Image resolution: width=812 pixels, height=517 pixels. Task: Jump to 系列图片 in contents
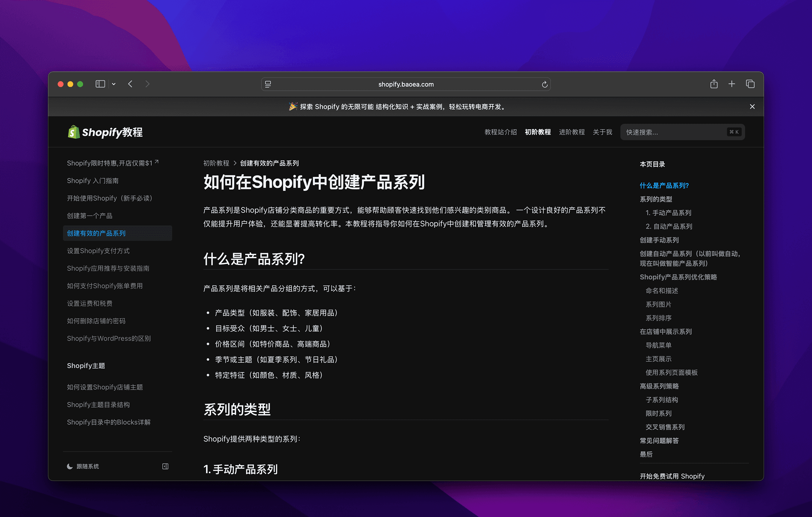(x=659, y=304)
